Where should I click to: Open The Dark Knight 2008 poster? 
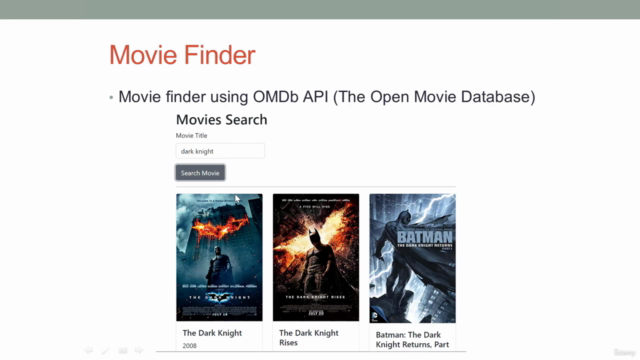[219, 257]
